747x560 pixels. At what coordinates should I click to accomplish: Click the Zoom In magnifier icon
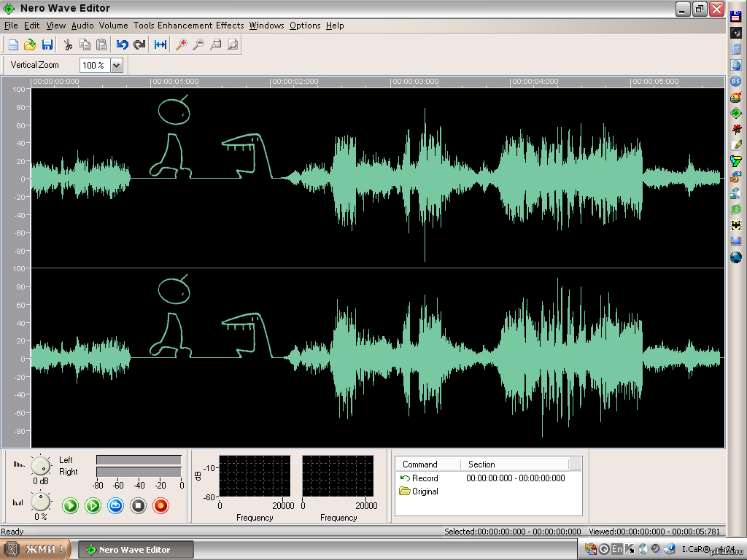pos(181,44)
